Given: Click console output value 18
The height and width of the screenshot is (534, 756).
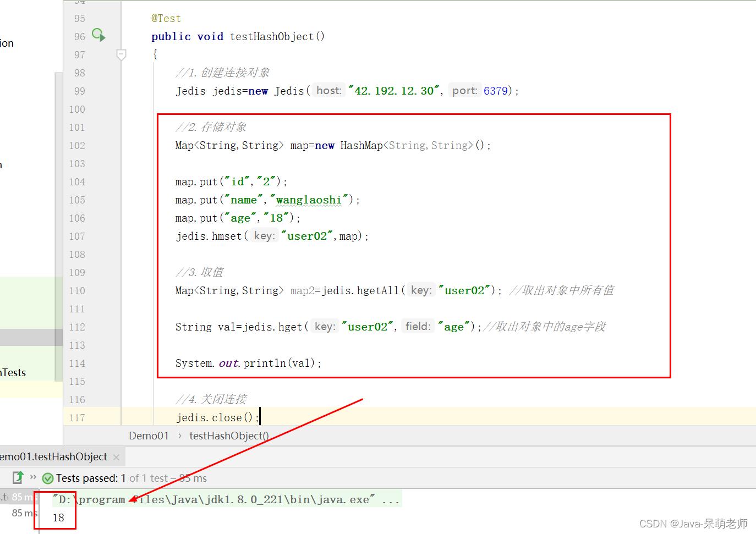Looking at the screenshot, I should coord(58,518).
